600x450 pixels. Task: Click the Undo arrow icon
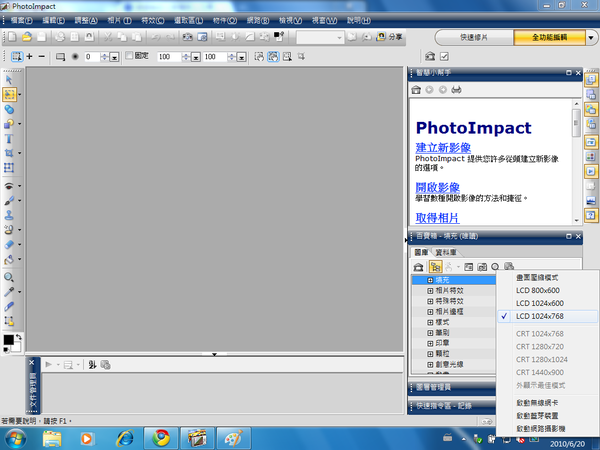tap(155, 37)
